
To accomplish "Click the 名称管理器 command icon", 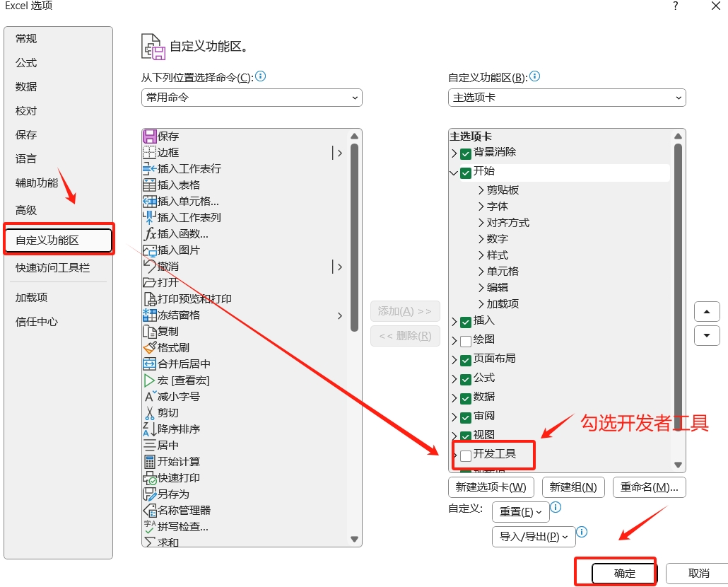I will click(x=150, y=511).
